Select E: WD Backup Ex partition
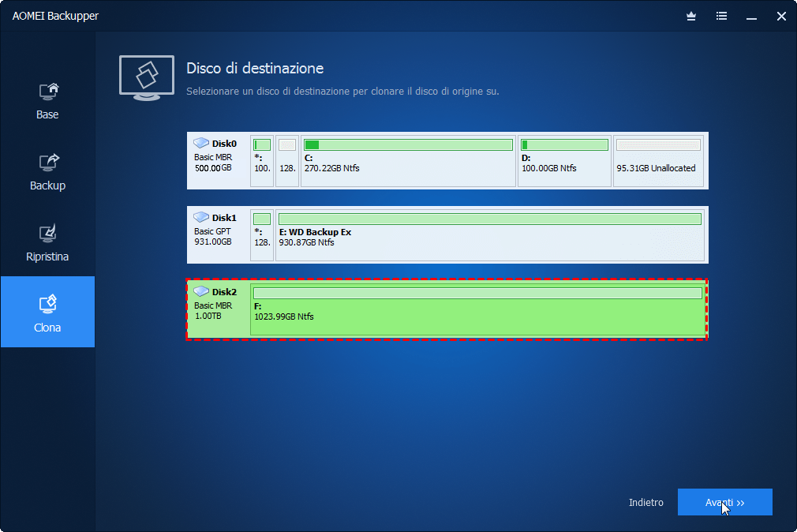797x532 pixels. pyautogui.click(x=490, y=235)
